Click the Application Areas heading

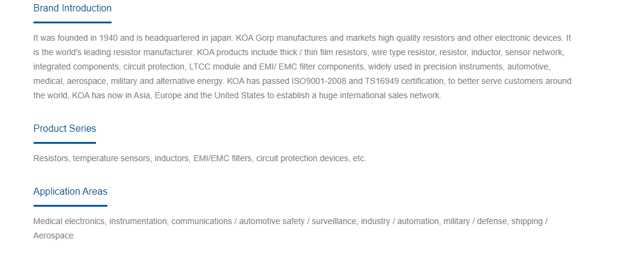click(70, 192)
